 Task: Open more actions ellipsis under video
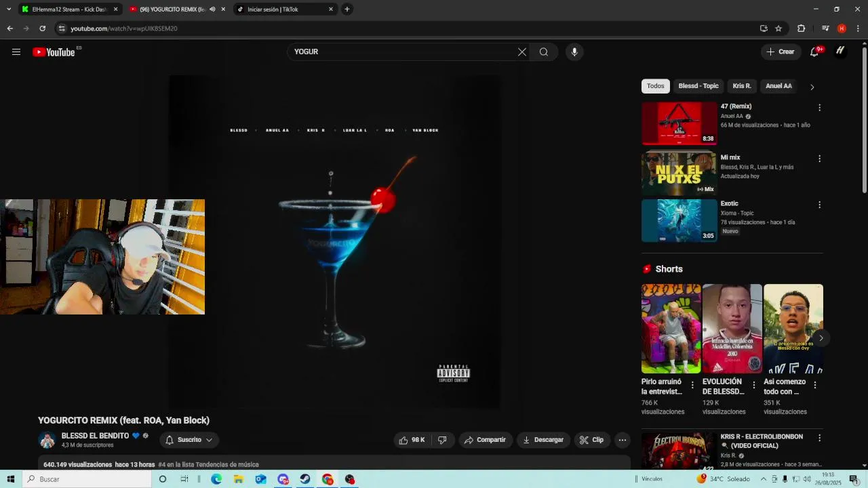(x=623, y=440)
